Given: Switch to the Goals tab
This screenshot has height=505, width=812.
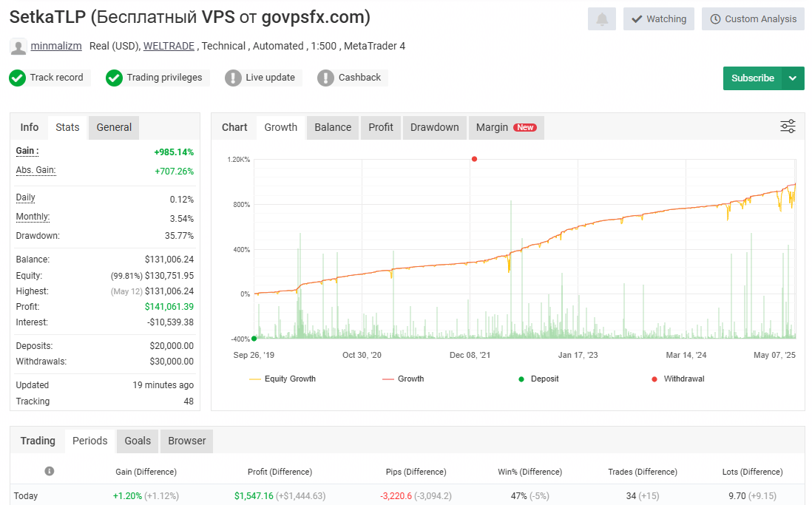Looking at the screenshot, I should tap(138, 441).
